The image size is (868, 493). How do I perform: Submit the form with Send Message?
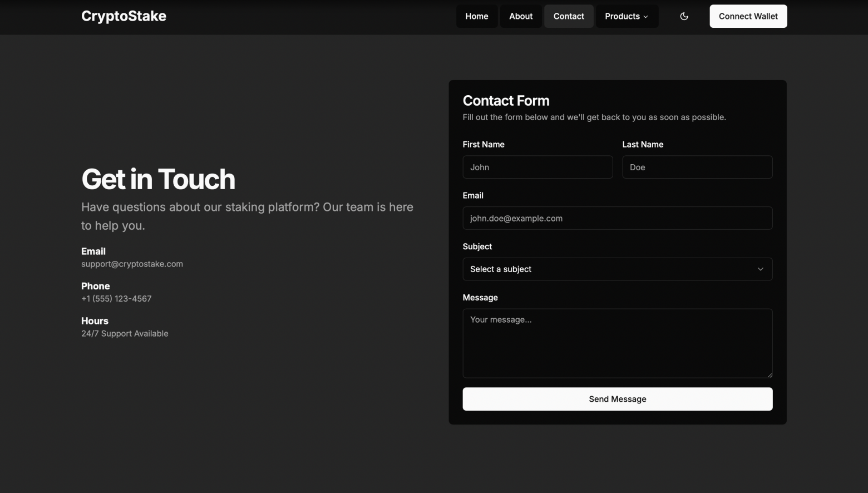click(617, 399)
